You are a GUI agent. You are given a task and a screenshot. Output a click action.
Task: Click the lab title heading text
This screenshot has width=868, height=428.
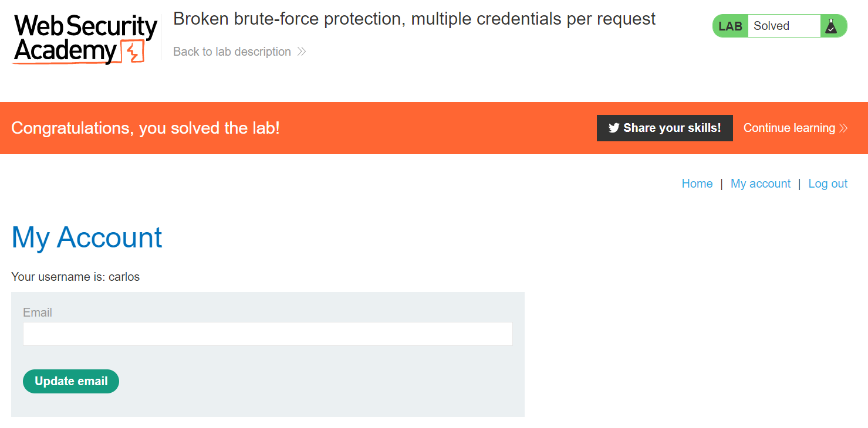point(414,19)
